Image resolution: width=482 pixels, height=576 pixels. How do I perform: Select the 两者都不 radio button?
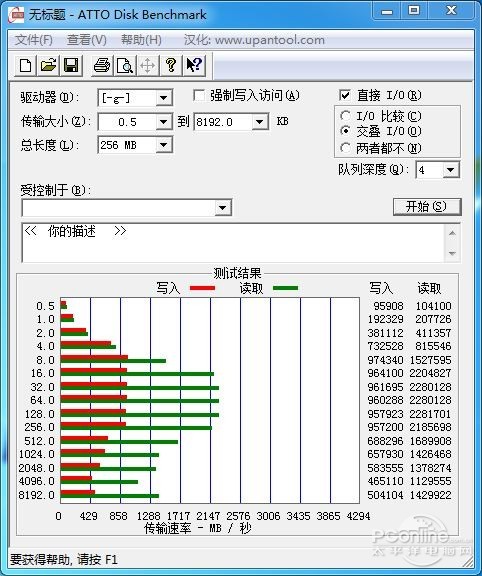(x=345, y=148)
